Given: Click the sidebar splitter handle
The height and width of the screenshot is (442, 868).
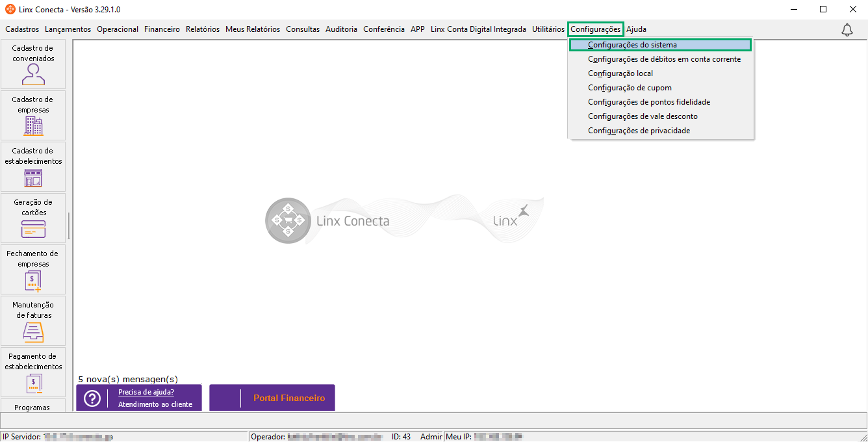Looking at the screenshot, I should [69, 226].
